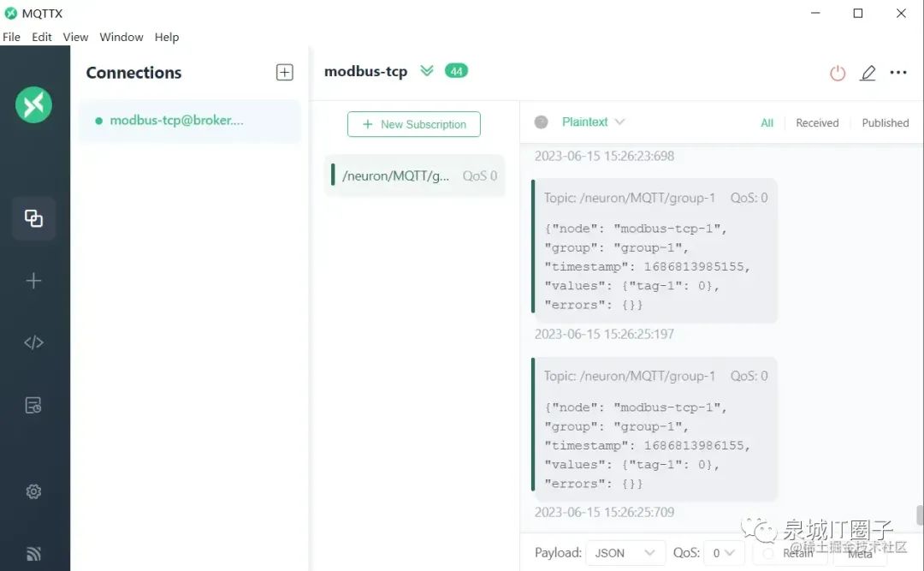Open the Help menu
The height and width of the screenshot is (571, 924).
167,37
